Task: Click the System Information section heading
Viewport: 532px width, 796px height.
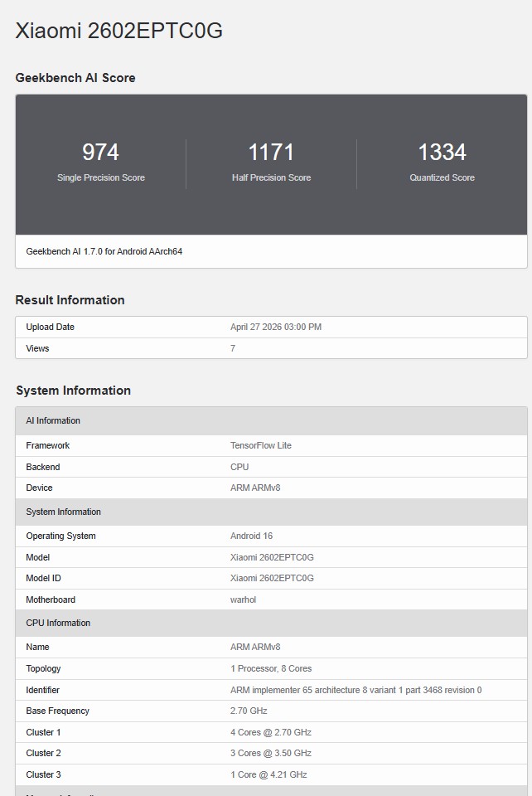Action: [73, 391]
